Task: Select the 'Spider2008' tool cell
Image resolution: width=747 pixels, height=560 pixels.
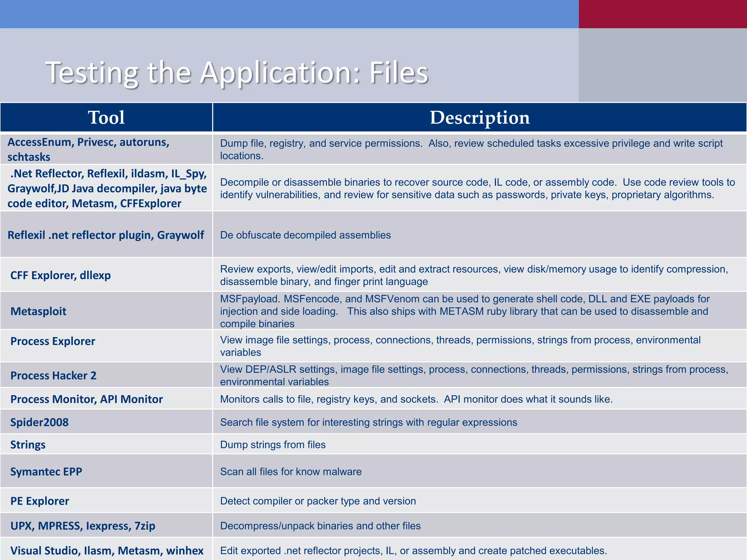Action: click(x=107, y=422)
